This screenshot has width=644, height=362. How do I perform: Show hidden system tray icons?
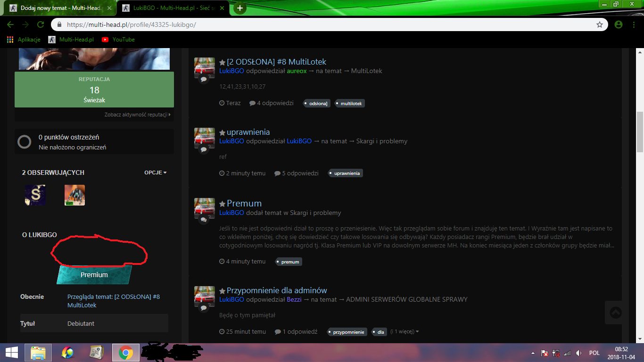point(533,353)
